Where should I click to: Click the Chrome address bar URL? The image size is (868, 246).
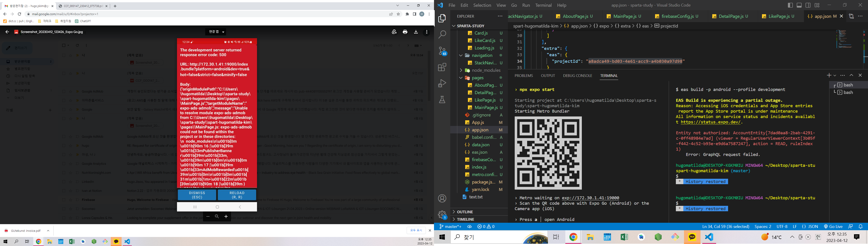point(65,14)
